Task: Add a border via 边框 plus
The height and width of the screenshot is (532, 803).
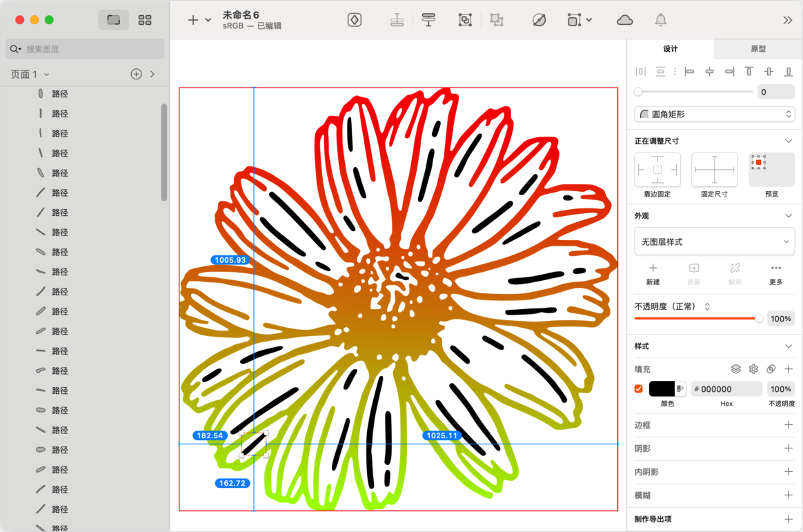Action: click(789, 424)
